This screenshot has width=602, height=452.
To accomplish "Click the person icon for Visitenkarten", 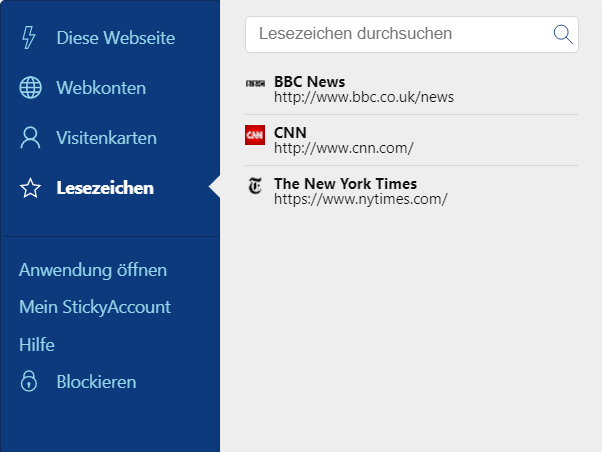I will click(x=30, y=137).
